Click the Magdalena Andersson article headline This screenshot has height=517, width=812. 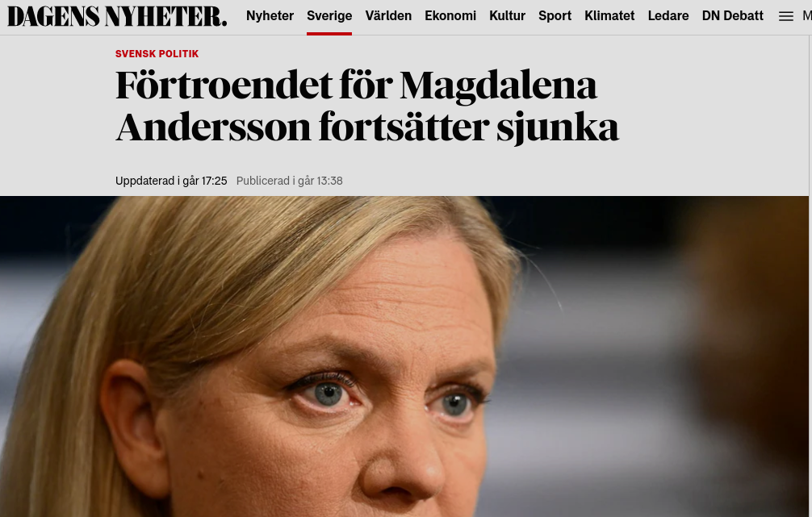pos(367,106)
